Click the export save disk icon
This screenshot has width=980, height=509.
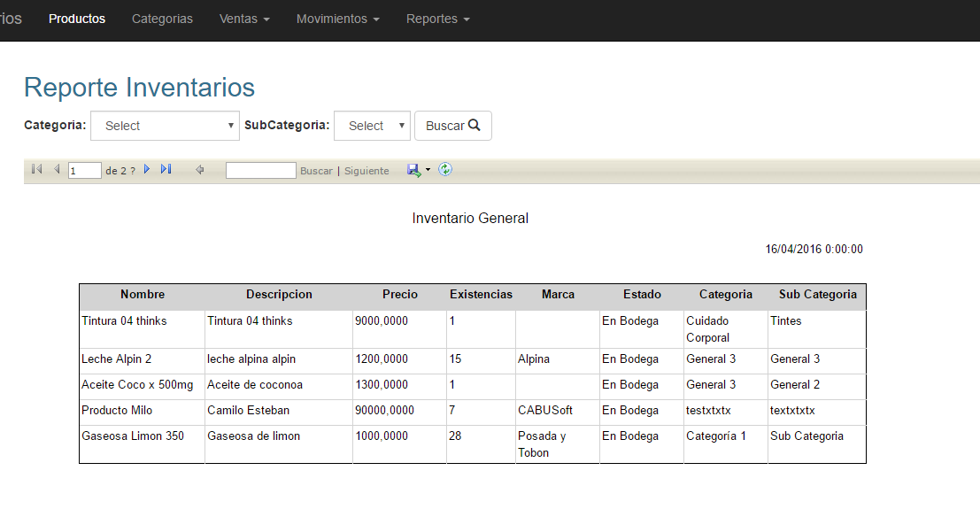click(413, 170)
